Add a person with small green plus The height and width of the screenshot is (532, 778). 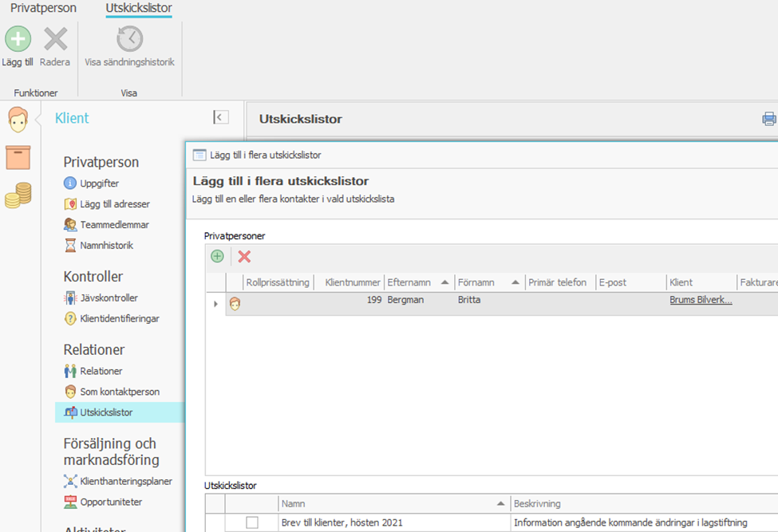coord(217,256)
